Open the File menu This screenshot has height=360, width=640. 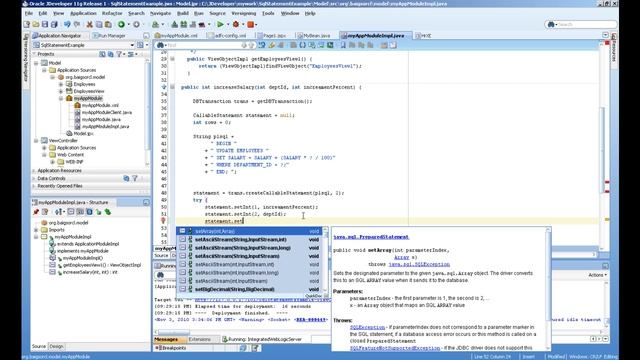[x=29, y=13]
